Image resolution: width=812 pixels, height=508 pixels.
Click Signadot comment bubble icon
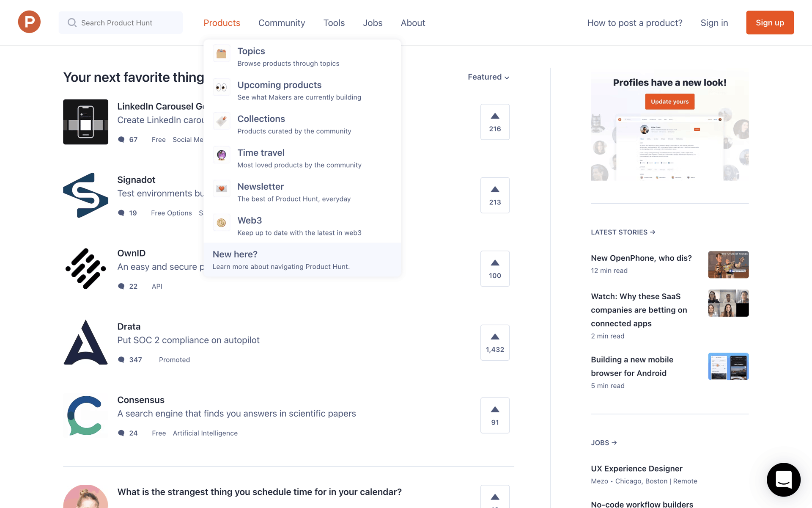(121, 213)
